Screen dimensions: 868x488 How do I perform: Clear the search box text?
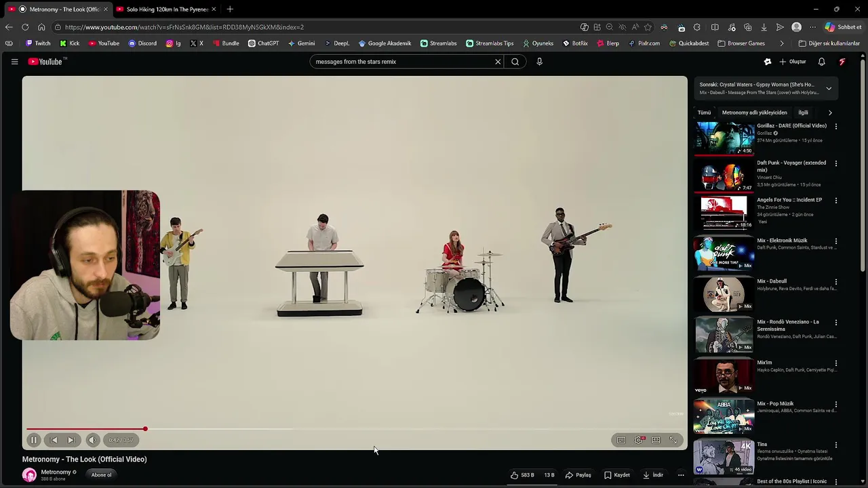click(498, 62)
